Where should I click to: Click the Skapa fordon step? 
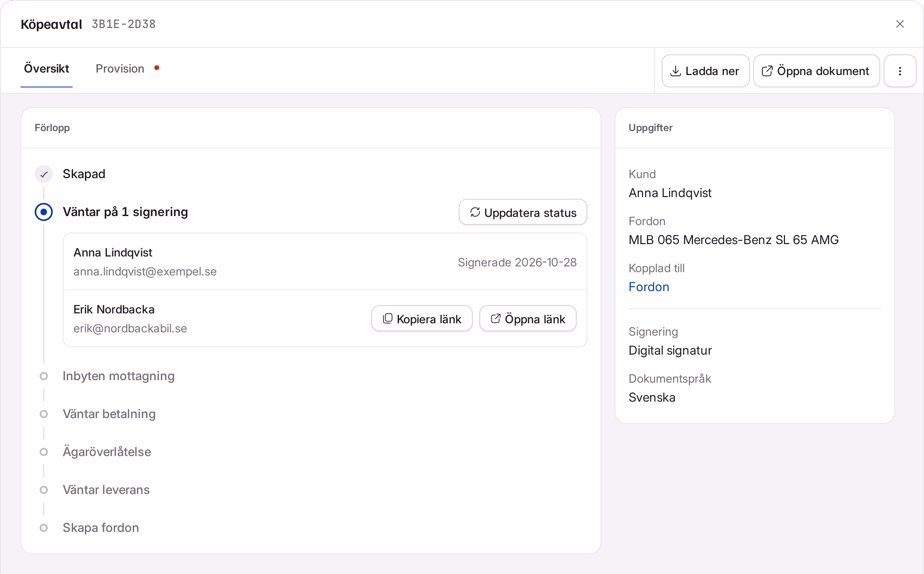[101, 528]
